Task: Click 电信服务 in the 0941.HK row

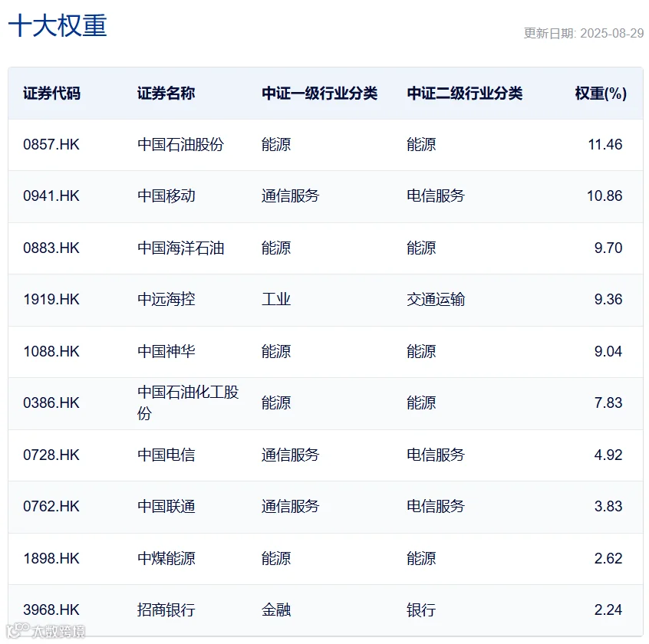Action: point(436,195)
